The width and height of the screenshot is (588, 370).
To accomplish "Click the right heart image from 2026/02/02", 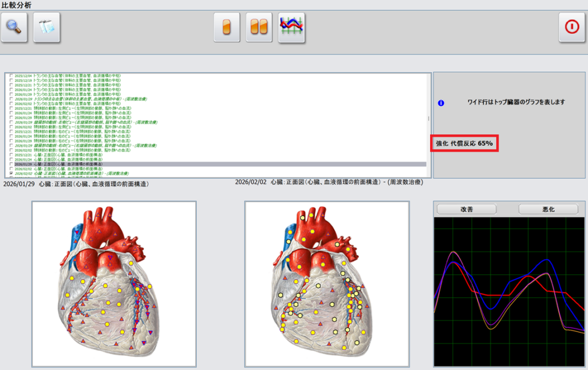I will 327,283.
